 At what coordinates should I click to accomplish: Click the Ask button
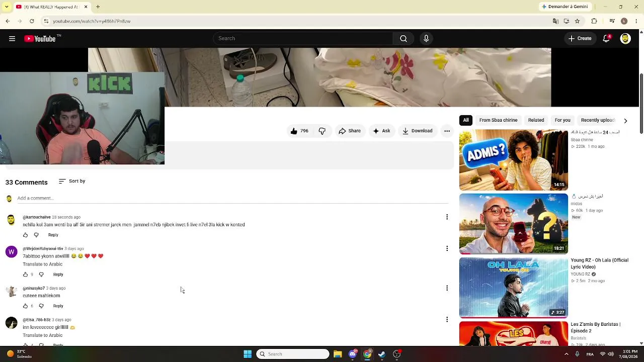tap(381, 131)
